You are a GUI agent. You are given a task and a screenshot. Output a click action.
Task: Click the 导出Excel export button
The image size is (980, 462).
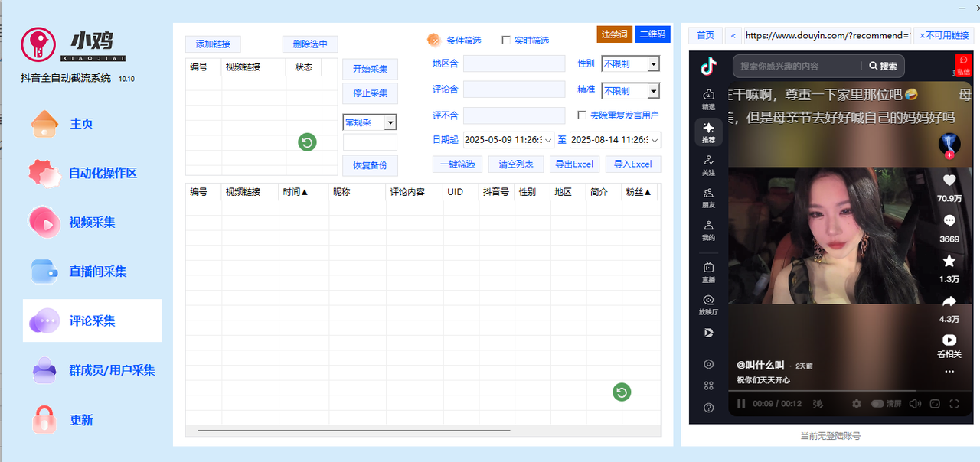[x=574, y=164]
